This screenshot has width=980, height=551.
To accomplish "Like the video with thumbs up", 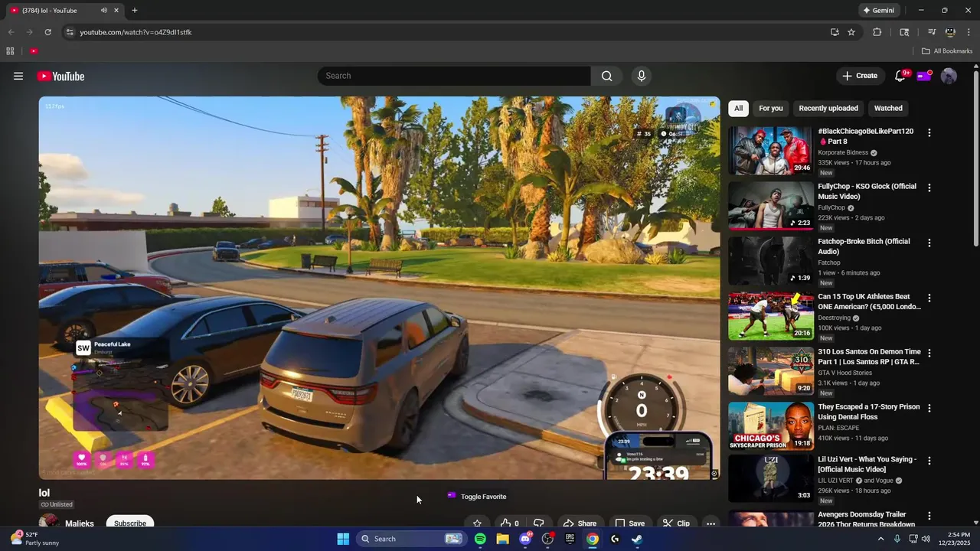I will pyautogui.click(x=510, y=523).
